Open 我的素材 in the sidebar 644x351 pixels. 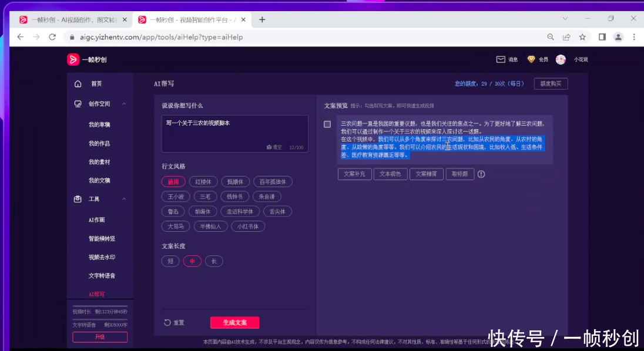pyautogui.click(x=99, y=162)
